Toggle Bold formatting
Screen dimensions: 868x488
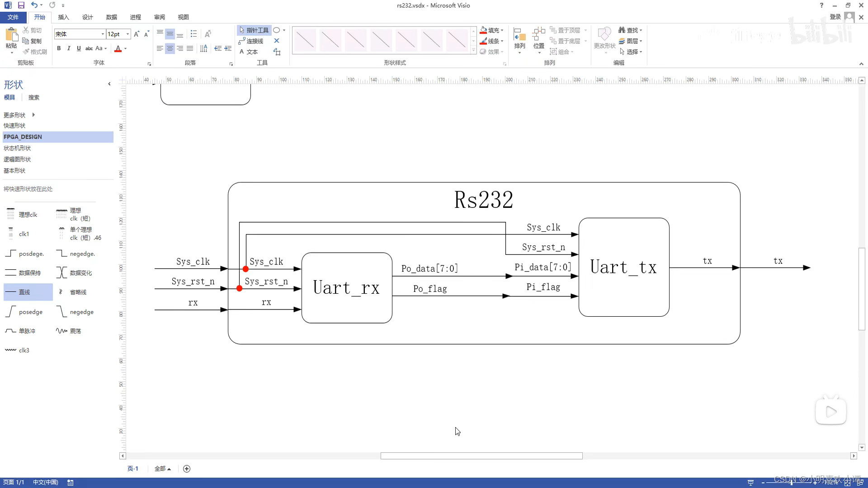(59, 48)
